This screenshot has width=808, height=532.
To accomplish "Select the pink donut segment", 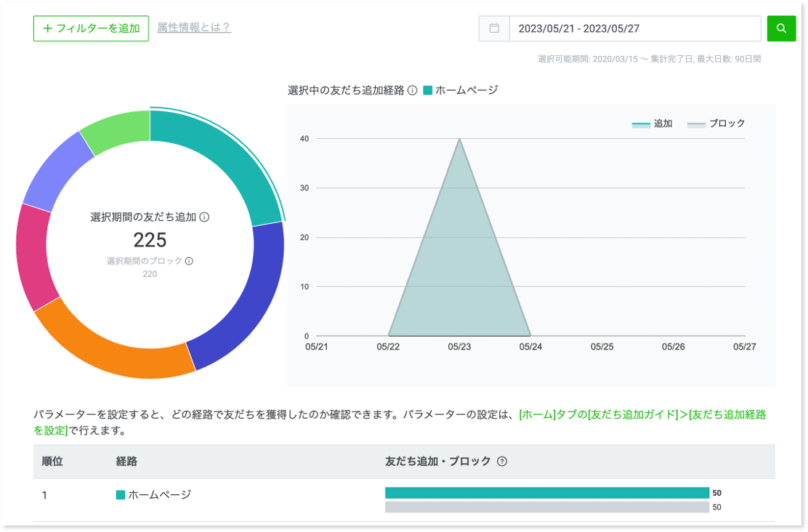I will click(x=35, y=258).
